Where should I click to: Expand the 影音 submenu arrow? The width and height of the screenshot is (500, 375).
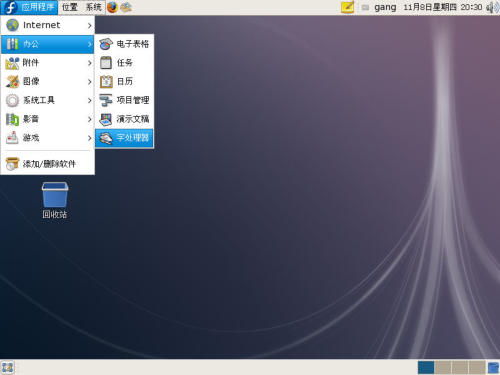[x=89, y=119]
